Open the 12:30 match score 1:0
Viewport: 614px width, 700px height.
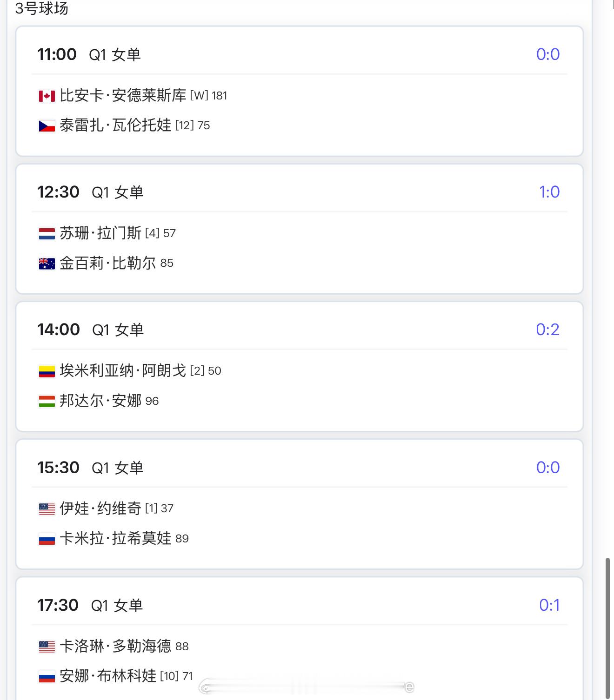(x=549, y=192)
